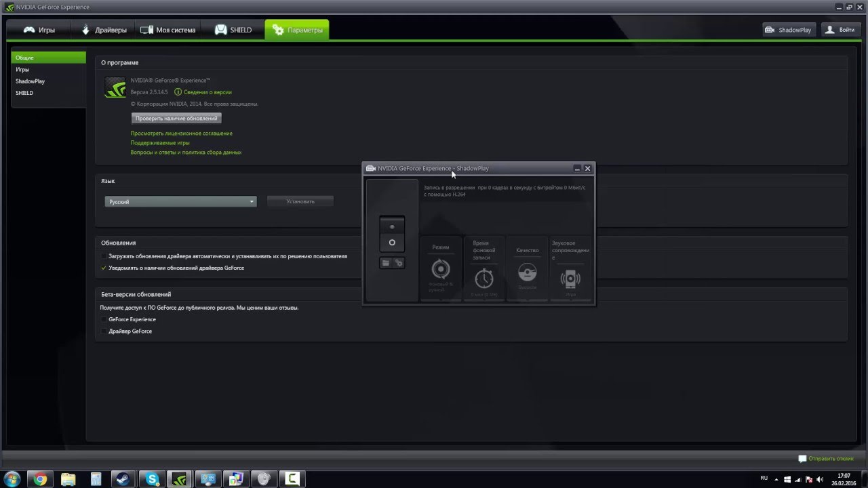Open Вопросы и ответы и политика сбора данных
This screenshot has width=868, height=488.
click(x=186, y=152)
